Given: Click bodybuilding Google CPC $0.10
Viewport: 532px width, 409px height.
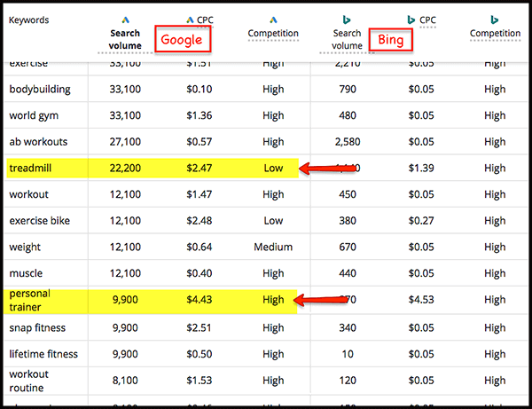Looking at the screenshot, I should (199, 90).
